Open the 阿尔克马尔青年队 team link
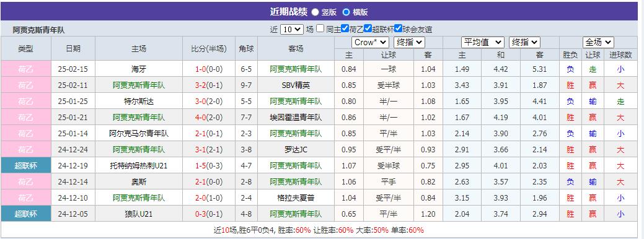 tap(139, 134)
